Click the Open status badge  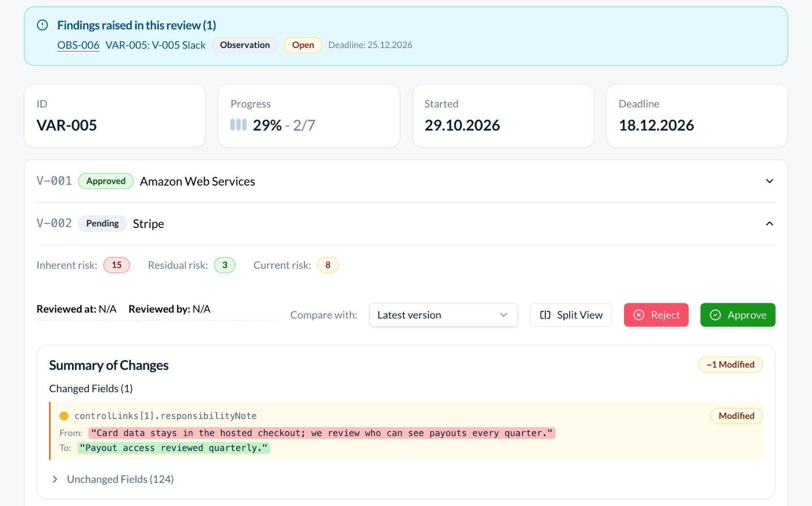click(303, 45)
